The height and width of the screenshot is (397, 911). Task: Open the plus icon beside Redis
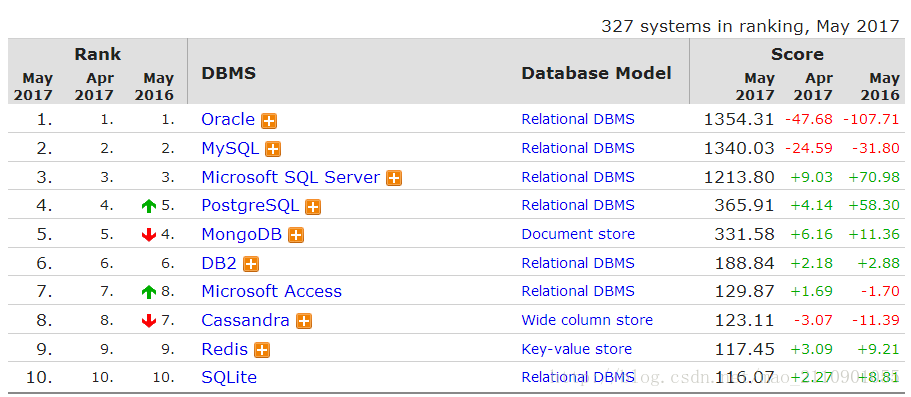262,350
